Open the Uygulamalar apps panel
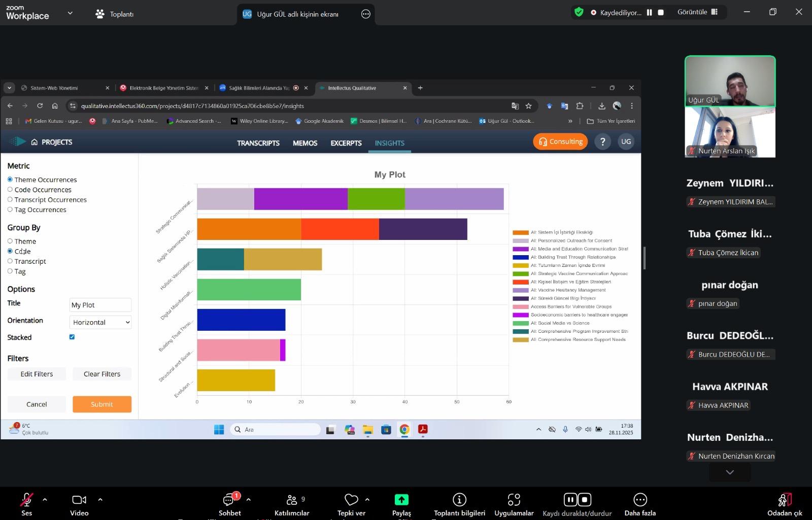The width and height of the screenshot is (812, 520). 514,500
